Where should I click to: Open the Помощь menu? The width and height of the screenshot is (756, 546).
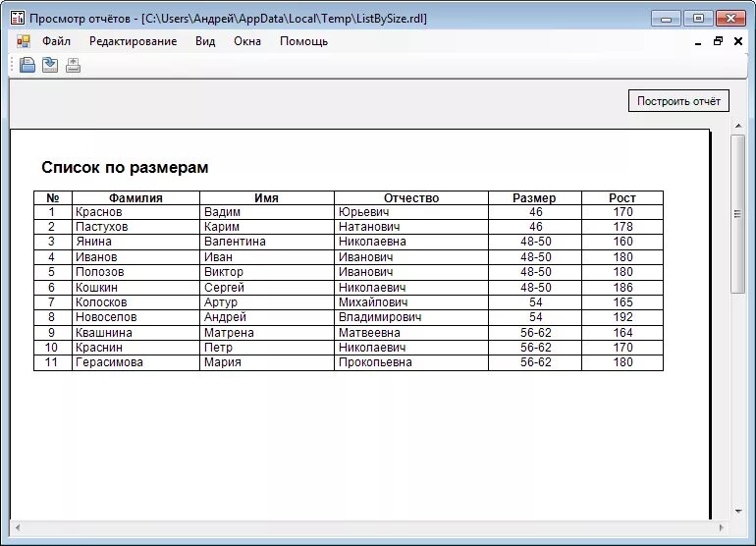click(x=303, y=41)
